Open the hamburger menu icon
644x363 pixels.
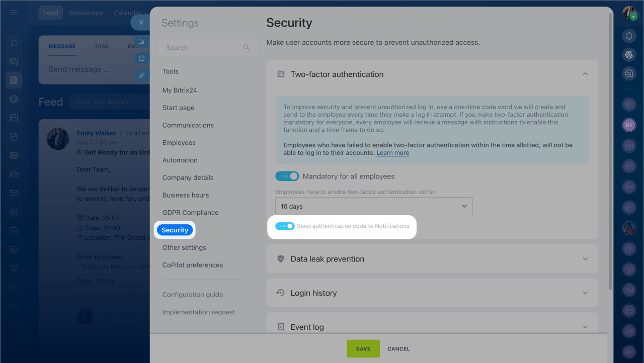pyautogui.click(x=14, y=13)
